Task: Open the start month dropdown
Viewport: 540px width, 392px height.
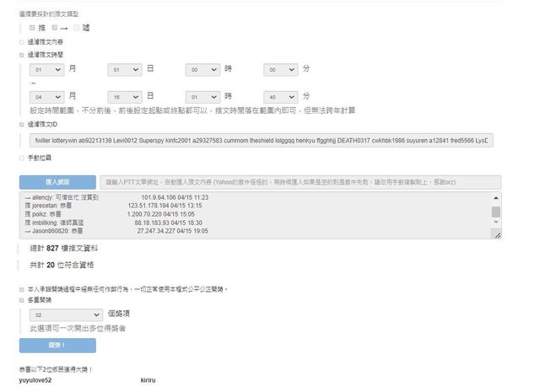Action: (47, 69)
